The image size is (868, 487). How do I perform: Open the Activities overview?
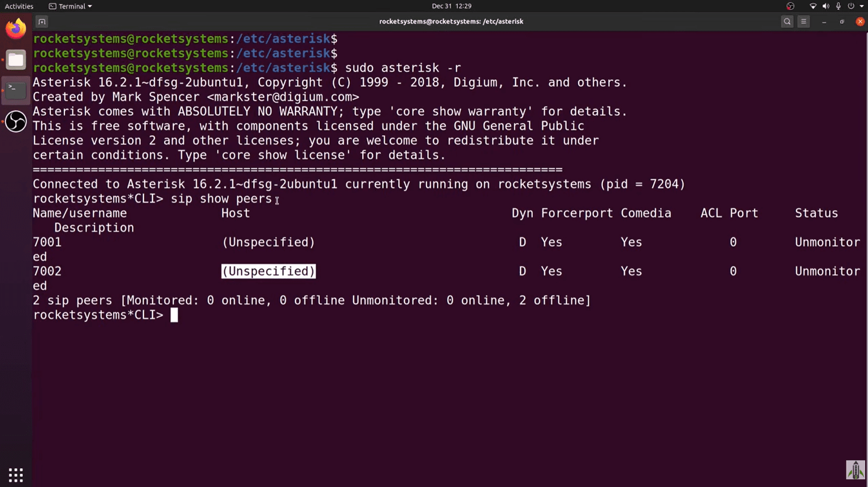[19, 6]
